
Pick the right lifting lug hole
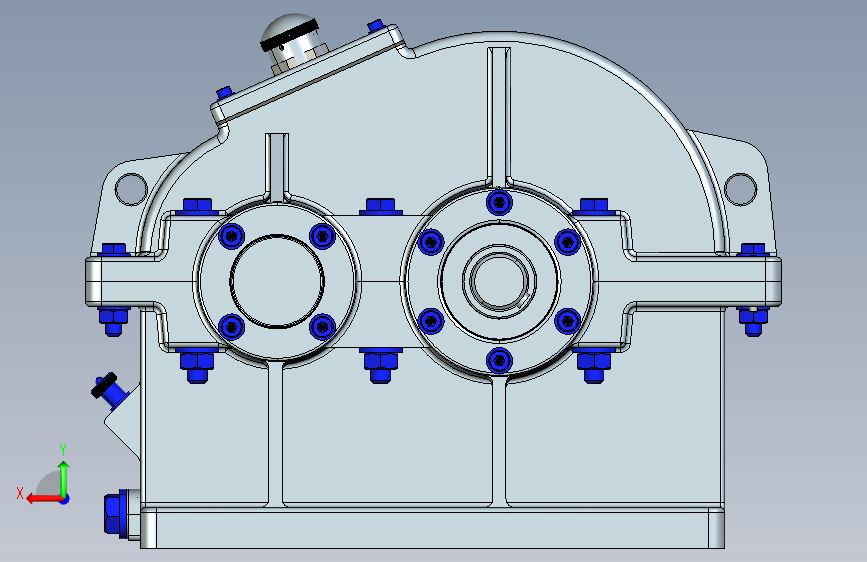[x=740, y=189]
